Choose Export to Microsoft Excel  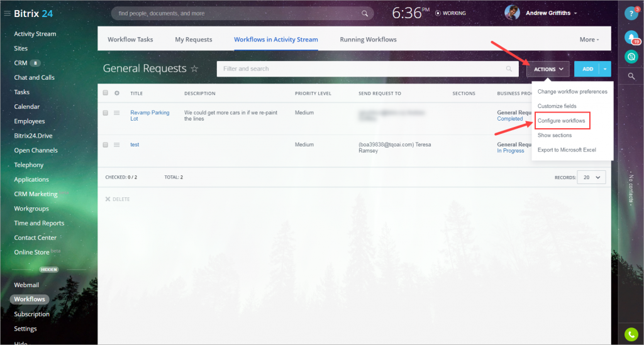pos(567,150)
